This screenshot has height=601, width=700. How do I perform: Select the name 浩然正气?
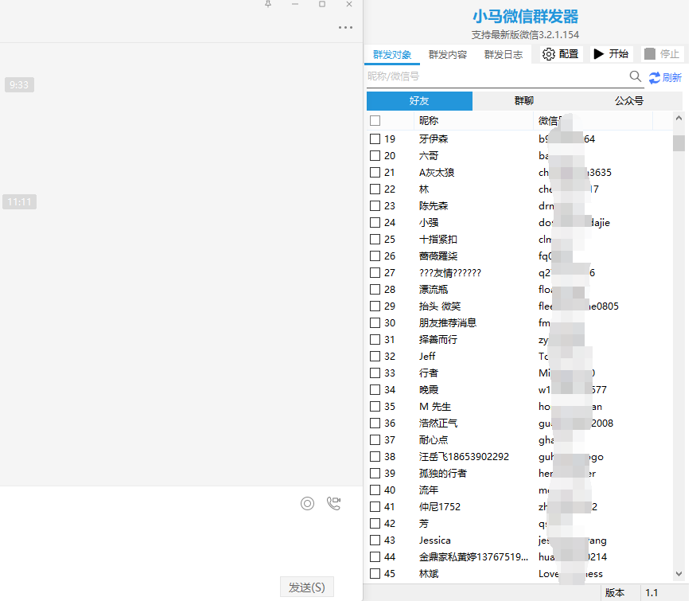(x=438, y=423)
